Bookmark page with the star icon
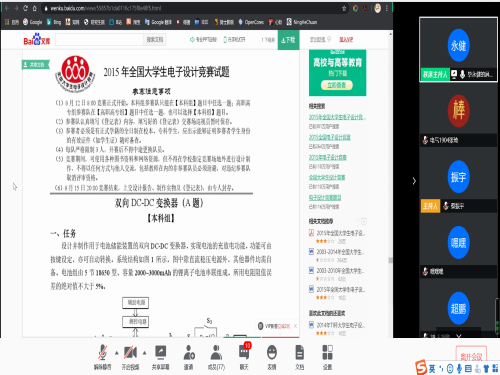Image resolution: width=500 pixels, height=375 pixels. tap(344, 8)
